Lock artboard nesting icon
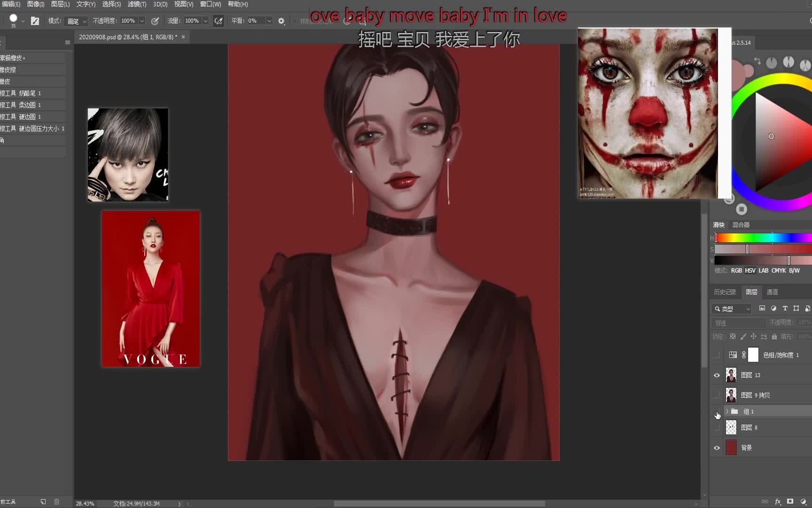812x508 pixels. pyautogui.click(x=764, y=336)
